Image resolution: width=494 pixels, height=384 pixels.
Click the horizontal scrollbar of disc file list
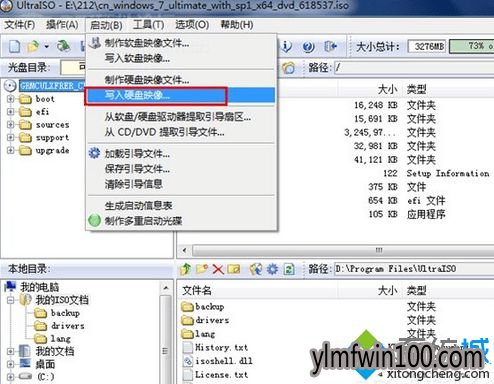click(343, 250)
